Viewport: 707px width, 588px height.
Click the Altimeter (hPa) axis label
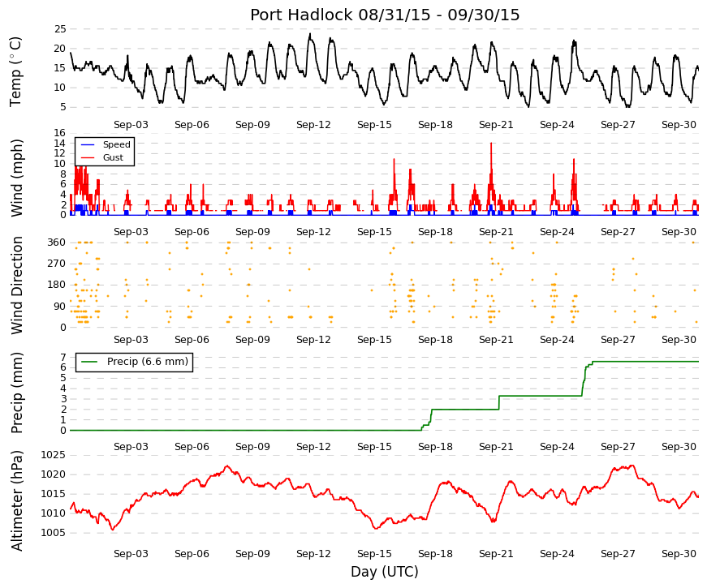pos(16,500)
